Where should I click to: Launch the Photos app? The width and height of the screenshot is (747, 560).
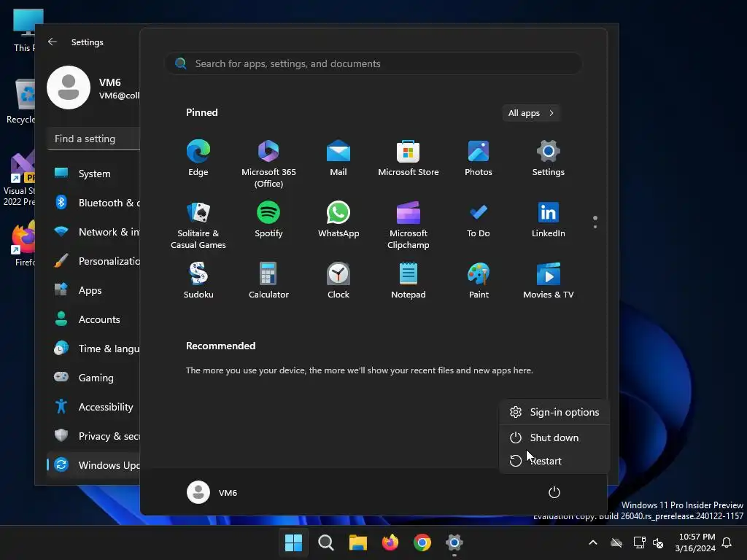[x=479, y=158]
